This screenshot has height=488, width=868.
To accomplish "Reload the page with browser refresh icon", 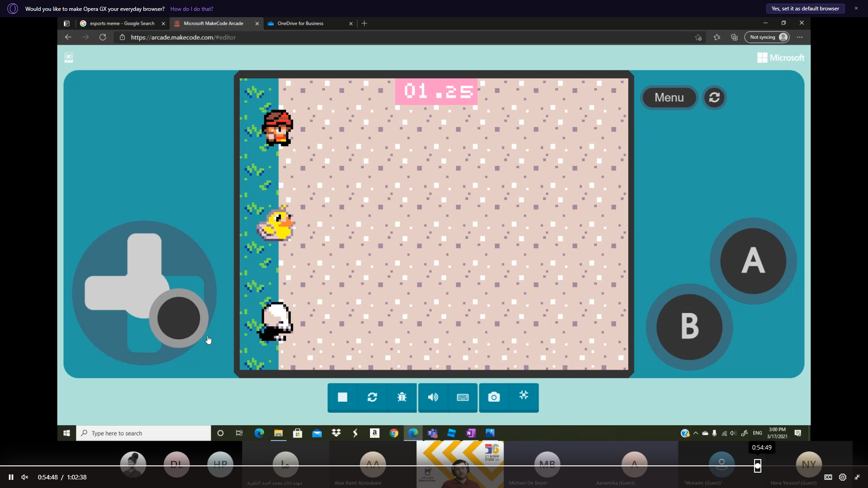I will [x=103, y=37].
